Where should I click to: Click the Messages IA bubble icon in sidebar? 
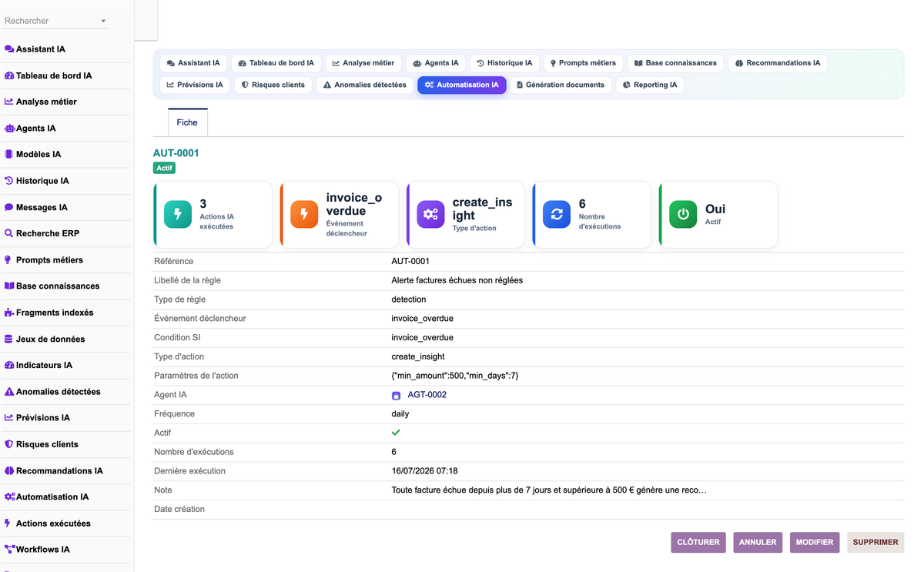[9, 207]
